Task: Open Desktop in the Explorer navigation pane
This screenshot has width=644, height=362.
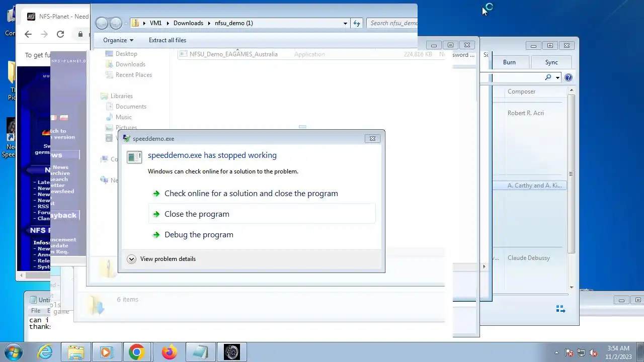Action: click(126, 54)
